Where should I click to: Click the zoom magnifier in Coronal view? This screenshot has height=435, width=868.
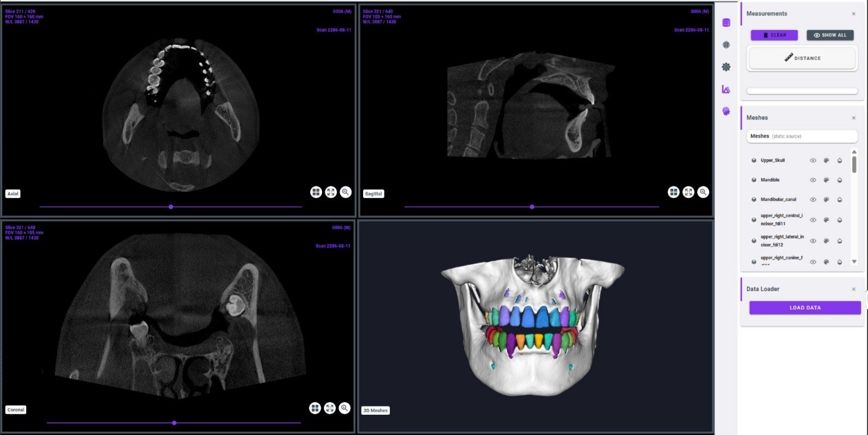(x=344, y=408)
